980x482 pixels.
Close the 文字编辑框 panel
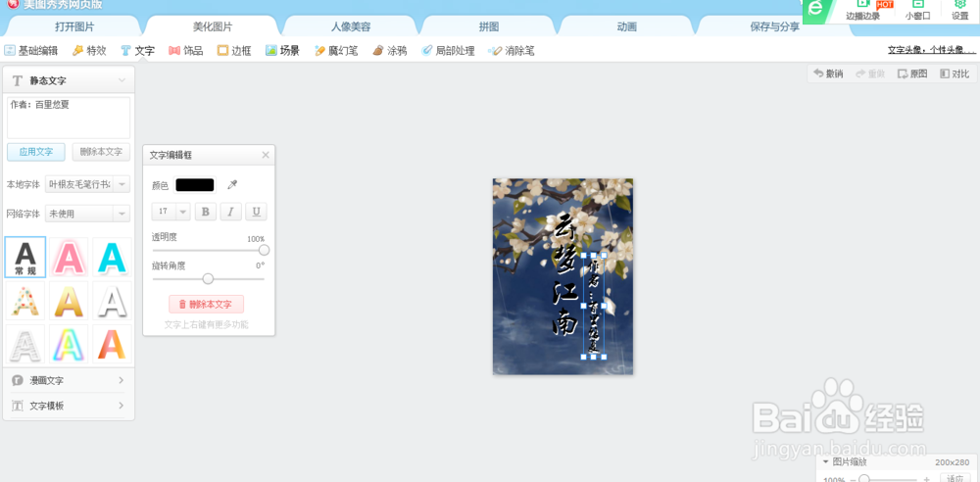pyautogui.click(x=265, y=155)
